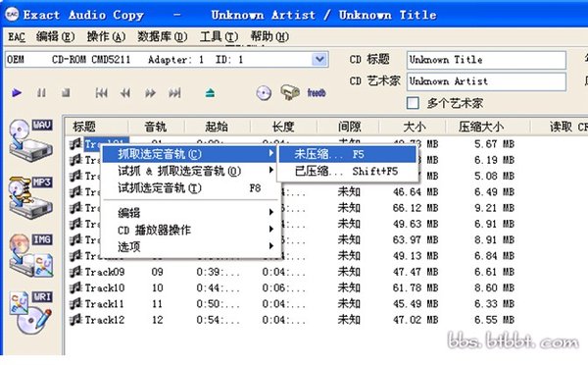Click the EAC title bar application icon
Screen dimensions: 588x365
pyautogui.click(x=12, y=15)
